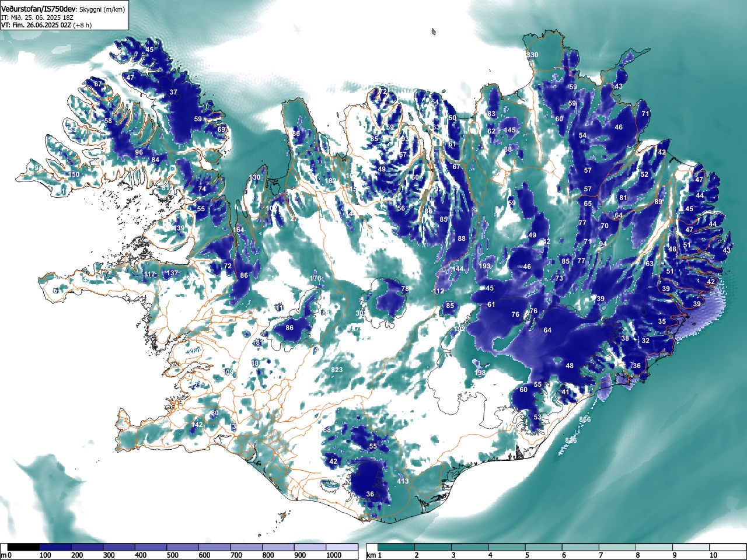Click the map value '96'

139,152
